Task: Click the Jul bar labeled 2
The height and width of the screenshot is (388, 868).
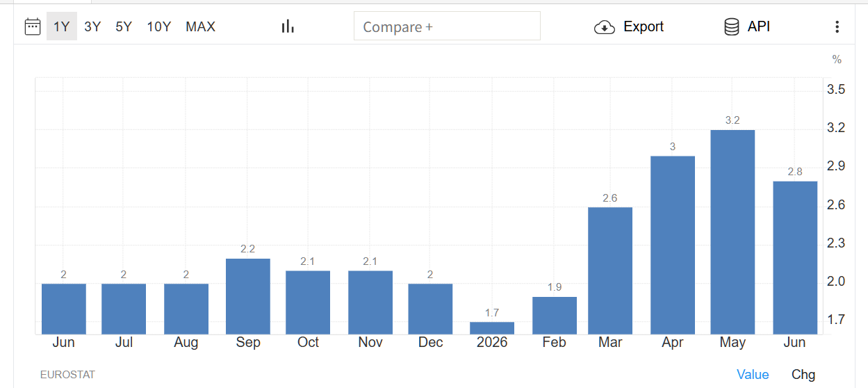Action: [124, 309]
